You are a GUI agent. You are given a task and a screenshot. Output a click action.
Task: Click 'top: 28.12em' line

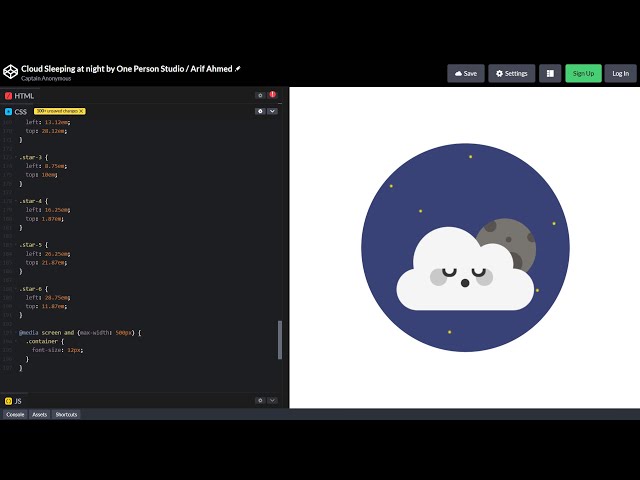pyautogui.click(x=46, y=131)
